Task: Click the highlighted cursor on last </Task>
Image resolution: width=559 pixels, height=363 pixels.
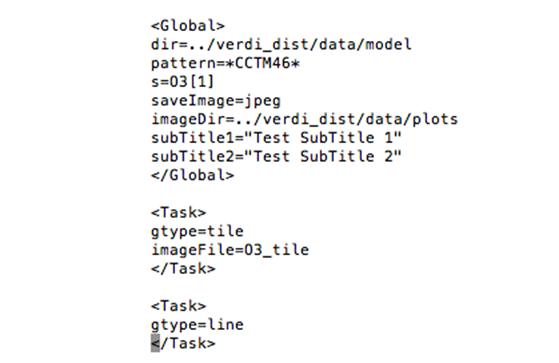Action: point(155,343)
